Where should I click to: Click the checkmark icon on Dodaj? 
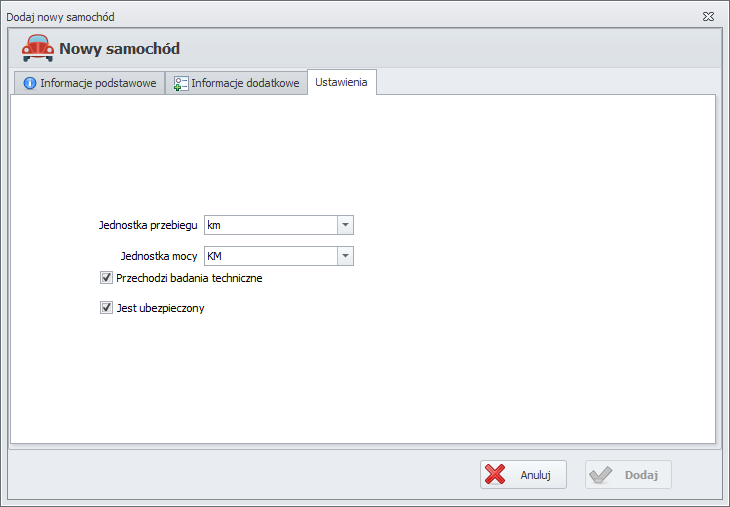point(600,475)
